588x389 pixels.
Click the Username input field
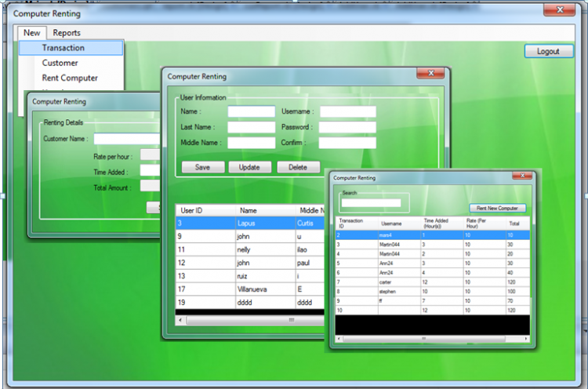(x=347, y=112)
